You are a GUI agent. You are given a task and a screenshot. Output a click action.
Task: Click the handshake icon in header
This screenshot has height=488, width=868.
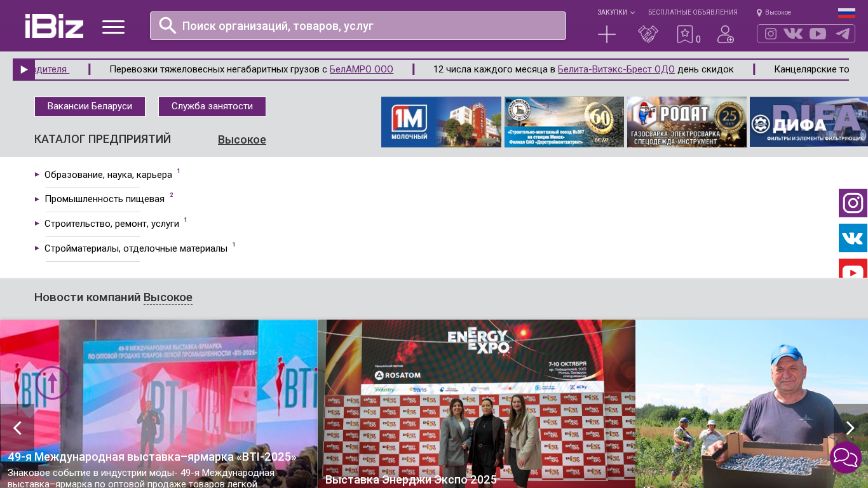click(648, 34)
